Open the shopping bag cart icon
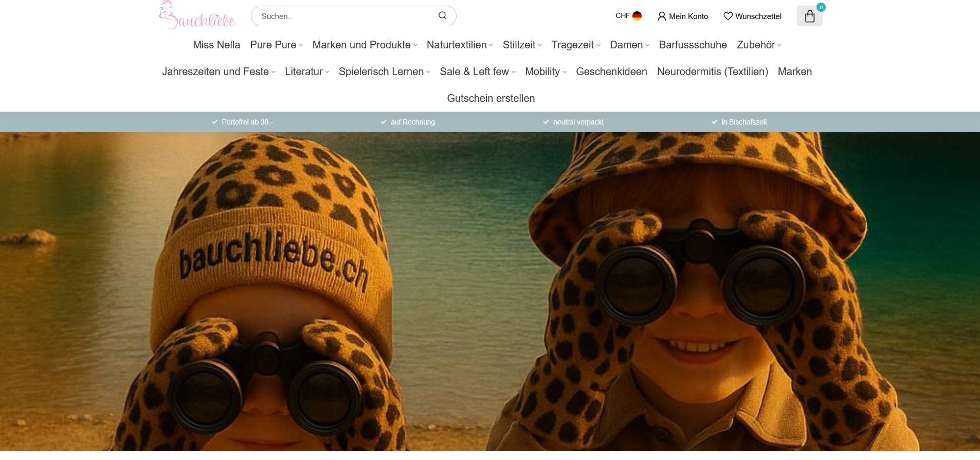The height and width of the screenshot is (460, 980). pos(809,16)
